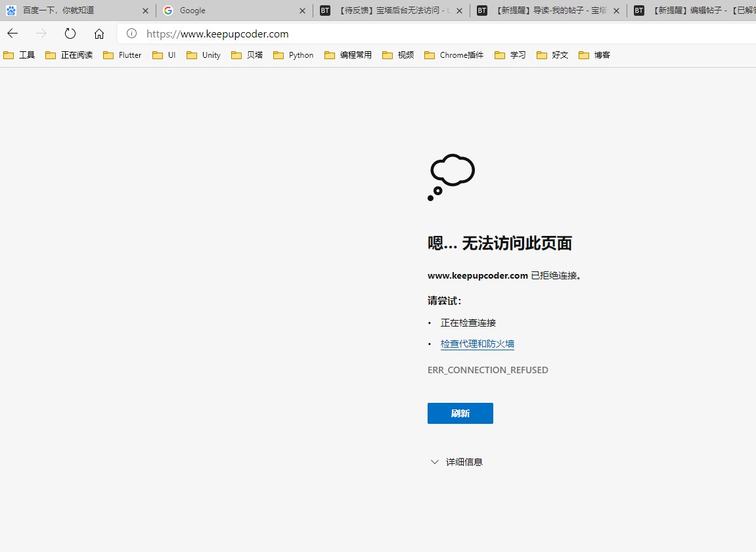Viewport: 756px width, 552px height.
Task: Click the browser back arrow
Action: point(12,34)
